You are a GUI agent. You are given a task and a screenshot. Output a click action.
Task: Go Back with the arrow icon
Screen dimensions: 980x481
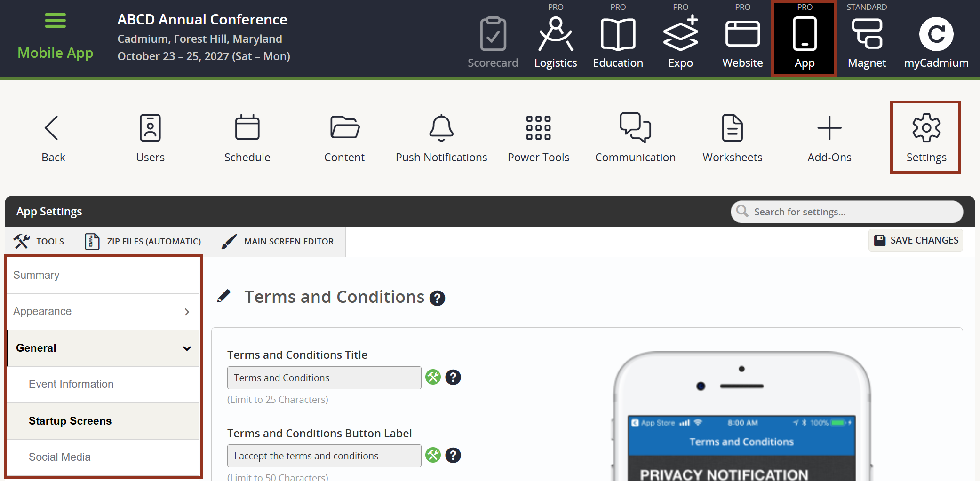[53, 138]
